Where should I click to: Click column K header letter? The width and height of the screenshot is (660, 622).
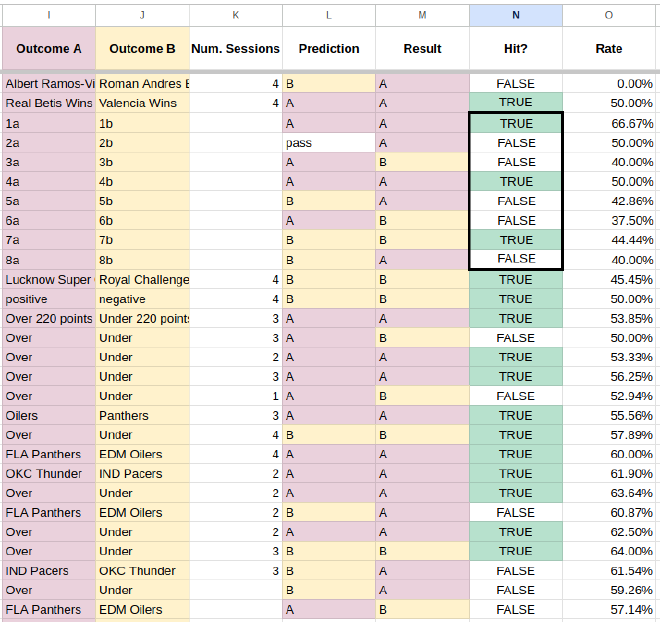pos(235,14)
